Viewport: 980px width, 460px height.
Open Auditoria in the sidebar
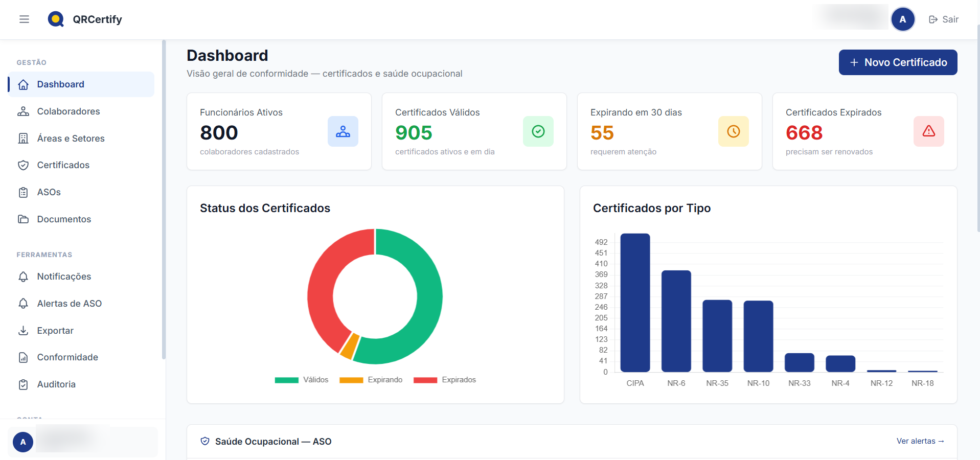pyautogui.click(x=81, y=384)
